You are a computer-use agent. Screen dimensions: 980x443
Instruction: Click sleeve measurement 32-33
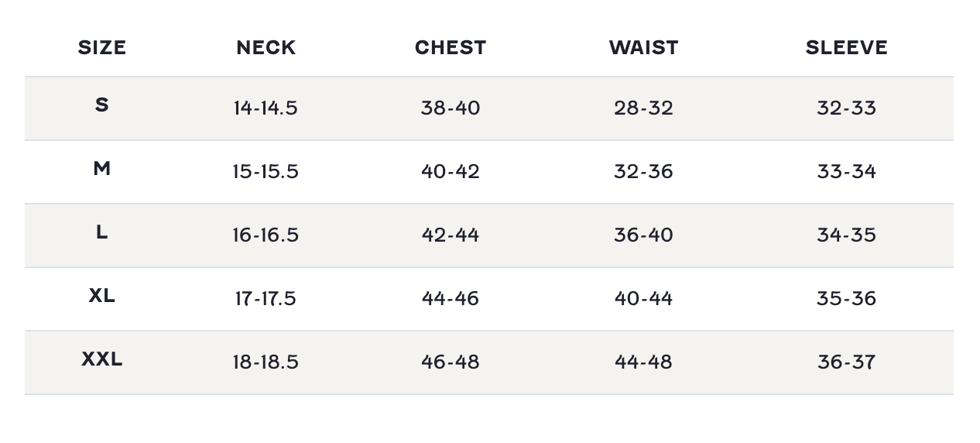coord(846,108)
